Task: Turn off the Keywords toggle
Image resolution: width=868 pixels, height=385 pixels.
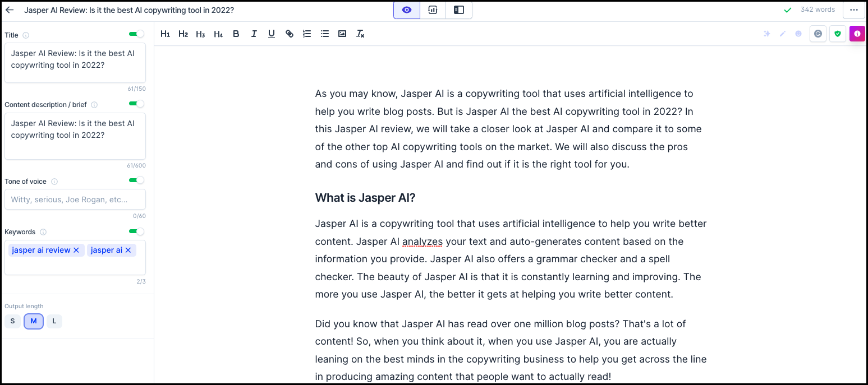Action: tap(136, 231)
